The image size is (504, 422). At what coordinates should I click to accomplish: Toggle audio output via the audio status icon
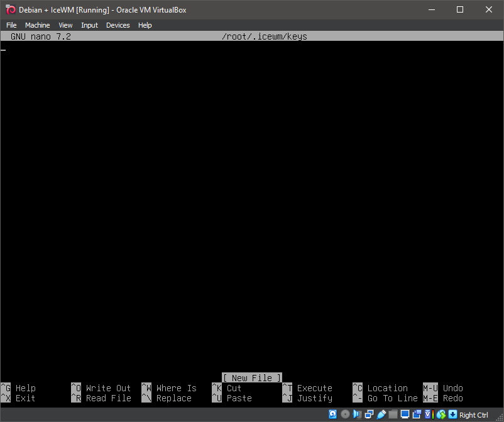pyautogui.click(x=357, y=414)
